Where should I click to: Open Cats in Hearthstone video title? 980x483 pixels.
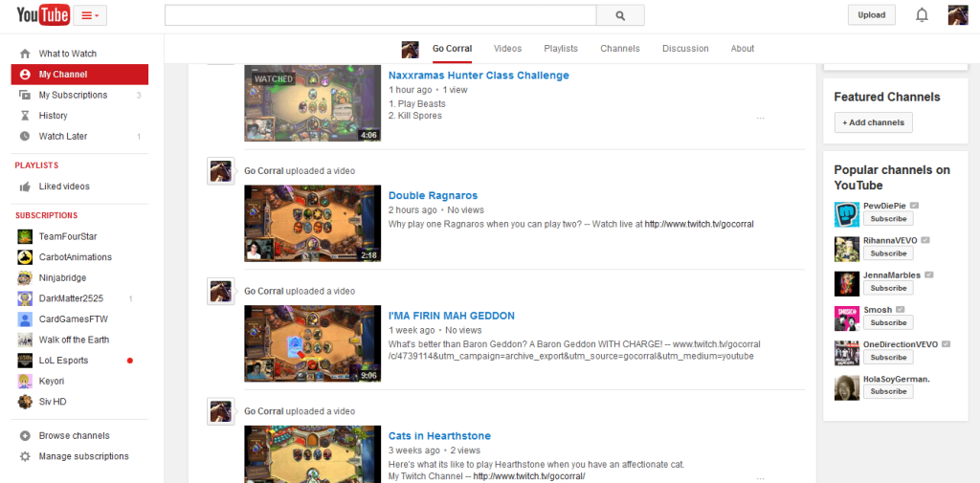tap(440, 436)
